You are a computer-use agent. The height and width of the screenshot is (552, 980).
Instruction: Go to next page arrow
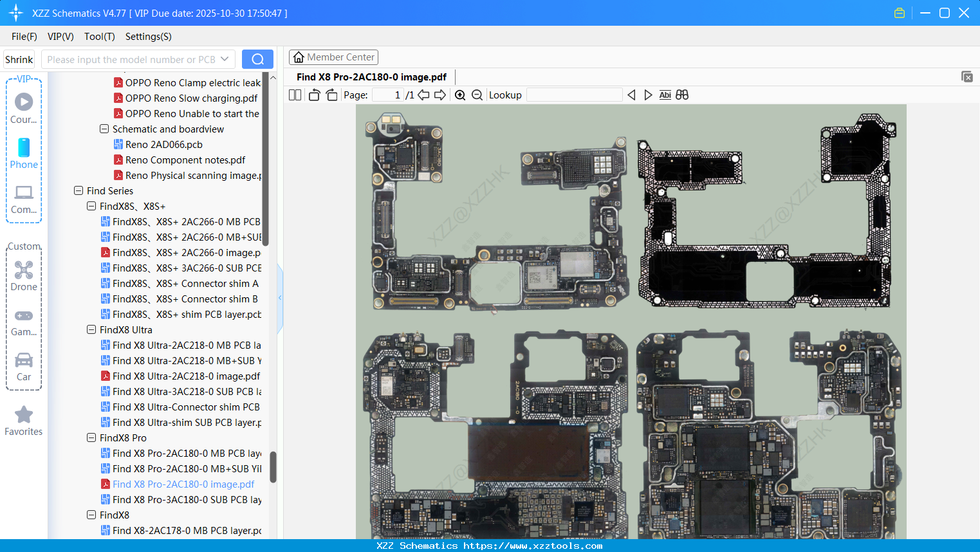coord(440,95)
